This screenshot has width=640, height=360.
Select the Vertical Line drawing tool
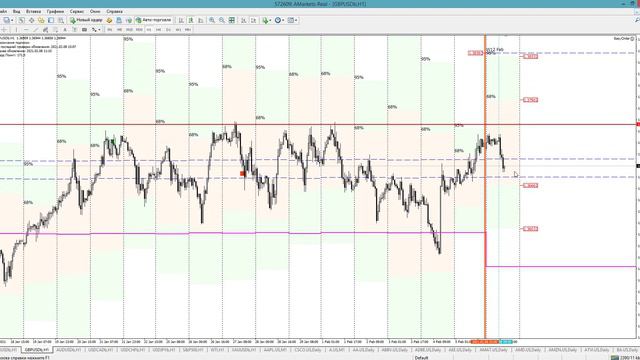(16, 29)
